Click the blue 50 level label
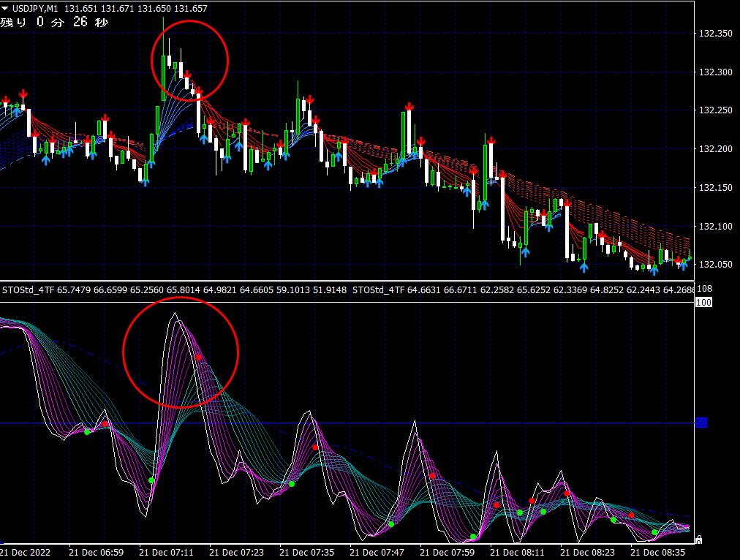 (x=701, y=423)
